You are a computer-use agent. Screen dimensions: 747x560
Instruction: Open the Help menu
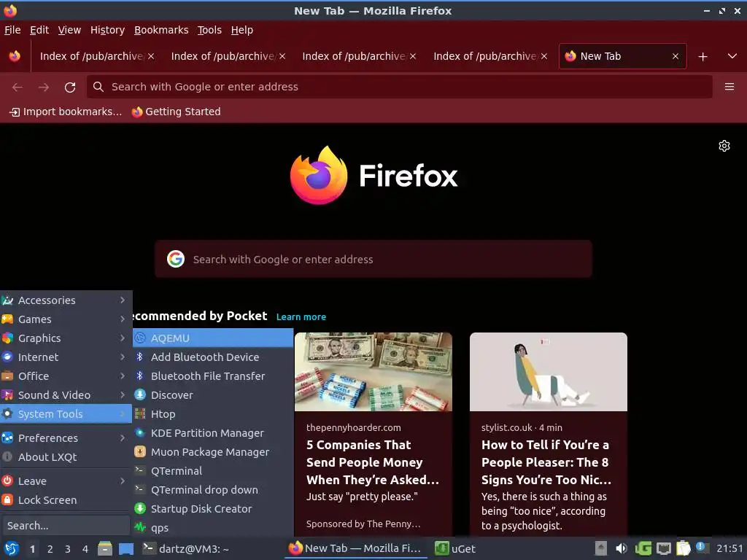coord(242,30)
